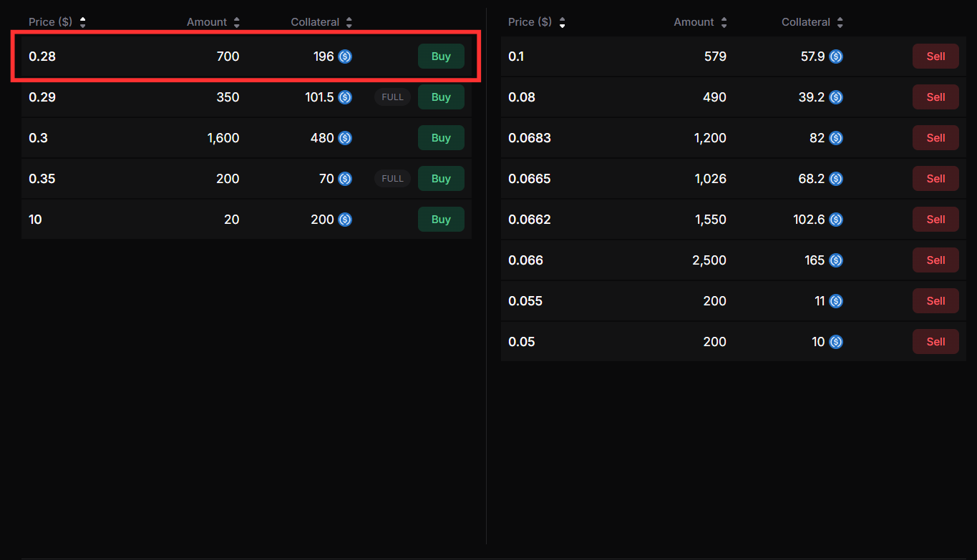Click USDC coin icon beside 101.5 collateral
This screenshot has height=560, width=977.
[x=345, y=97]
